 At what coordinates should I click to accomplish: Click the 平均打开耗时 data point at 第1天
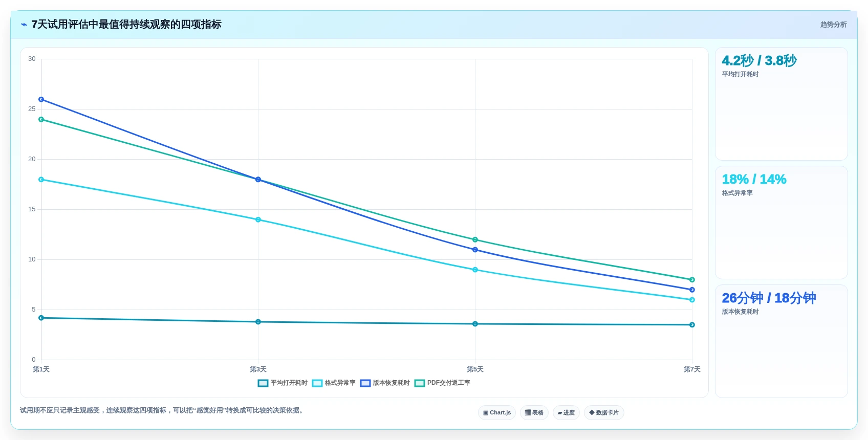pyautogui.click(x=41, y=318)
